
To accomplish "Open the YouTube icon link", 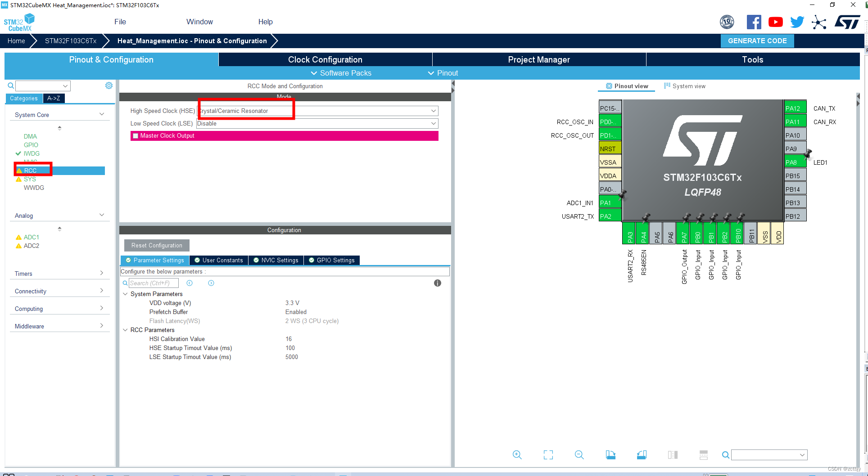I will tap(775, 22).
